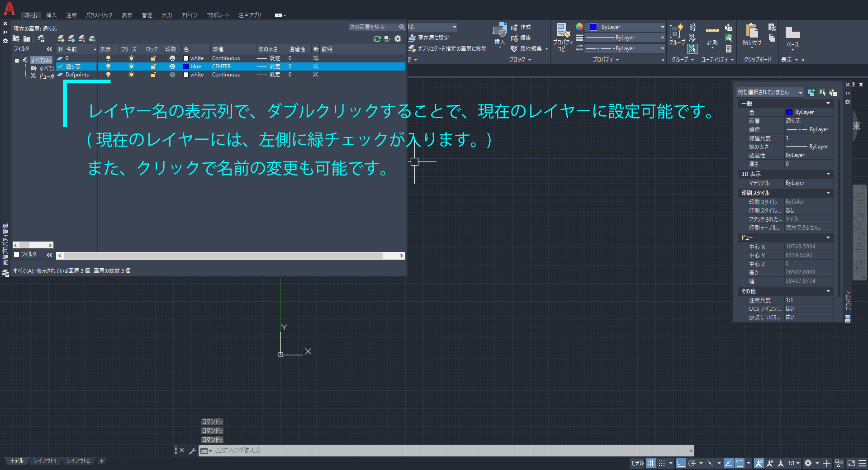Click the Delete Layer icon

82,39
